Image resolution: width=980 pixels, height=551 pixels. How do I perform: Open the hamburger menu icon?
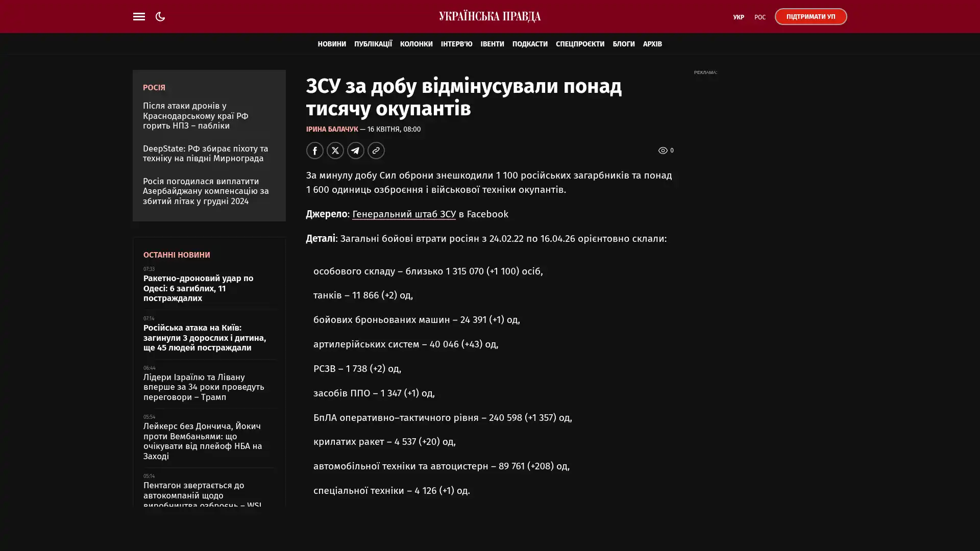[x=139, y=16]
